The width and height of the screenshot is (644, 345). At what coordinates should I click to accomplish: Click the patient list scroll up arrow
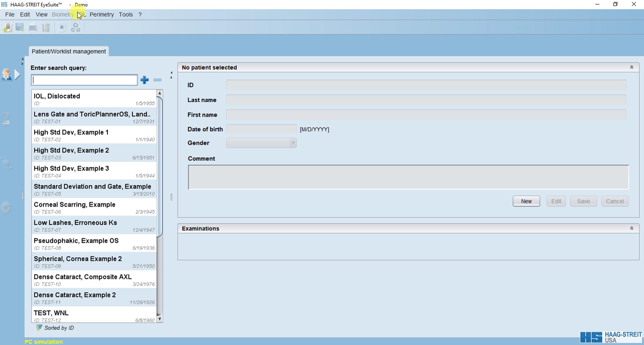160,93
